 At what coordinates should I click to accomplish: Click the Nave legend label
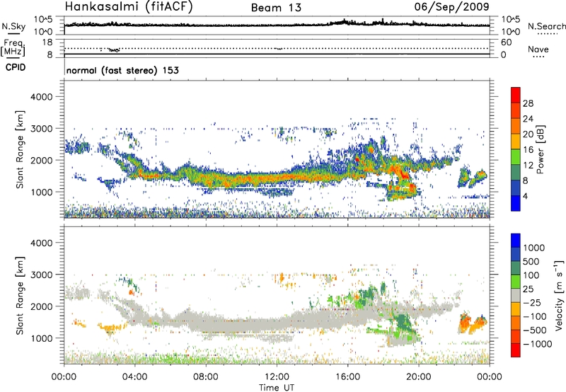coord(538,50)
